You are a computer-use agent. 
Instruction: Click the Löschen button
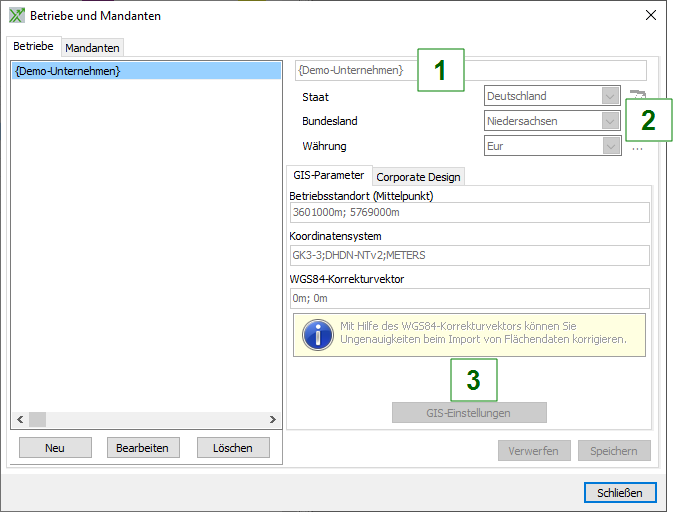point(233,448)
